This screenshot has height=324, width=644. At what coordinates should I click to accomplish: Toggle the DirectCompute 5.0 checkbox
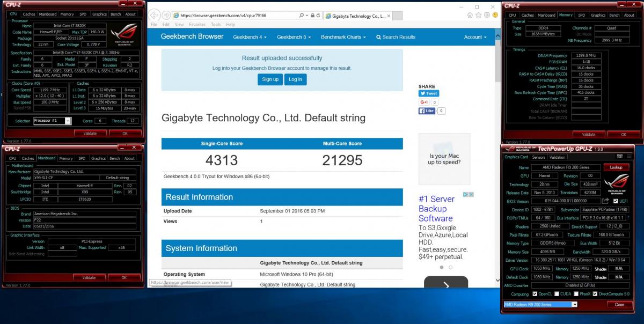[x=596, y=294]
